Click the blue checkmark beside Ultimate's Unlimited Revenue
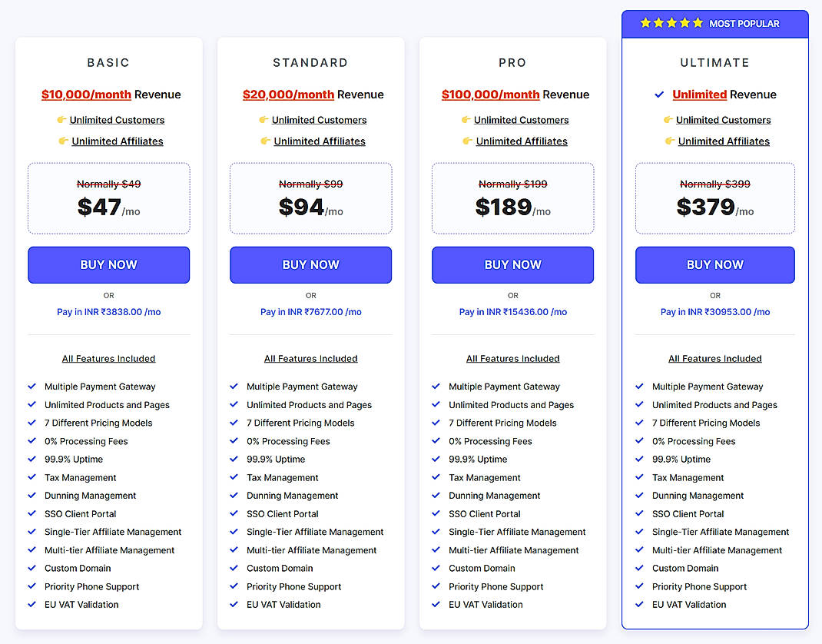The height and width of the screenshot is (644, 822). pyautogui.click(x=659, y=95)
